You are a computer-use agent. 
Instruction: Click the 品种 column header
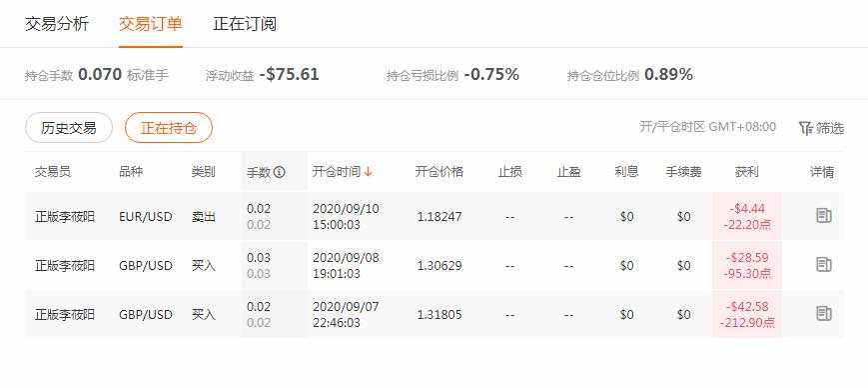point(131,171)
